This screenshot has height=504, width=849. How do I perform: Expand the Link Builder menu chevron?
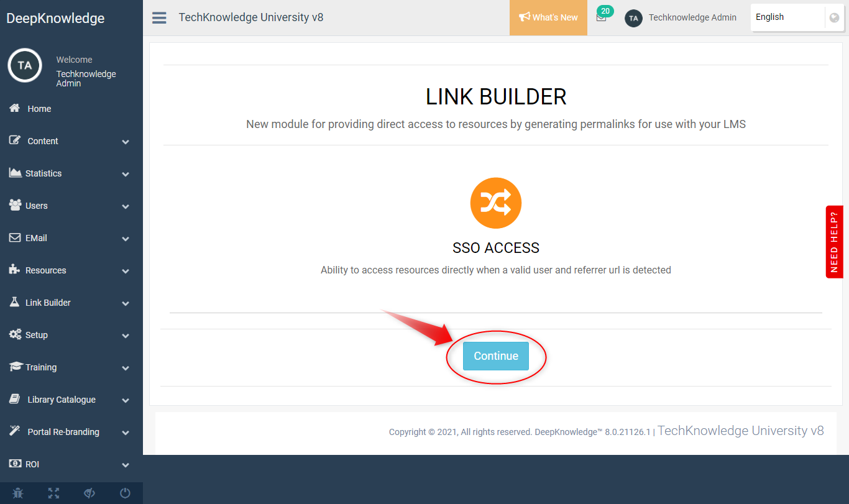126,303
